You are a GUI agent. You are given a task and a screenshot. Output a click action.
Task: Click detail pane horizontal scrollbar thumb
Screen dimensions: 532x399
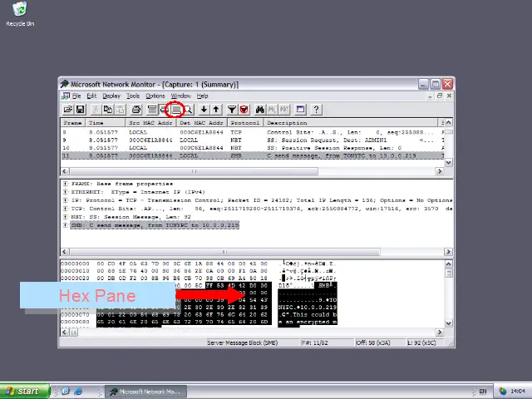click(x=224, y=252)
